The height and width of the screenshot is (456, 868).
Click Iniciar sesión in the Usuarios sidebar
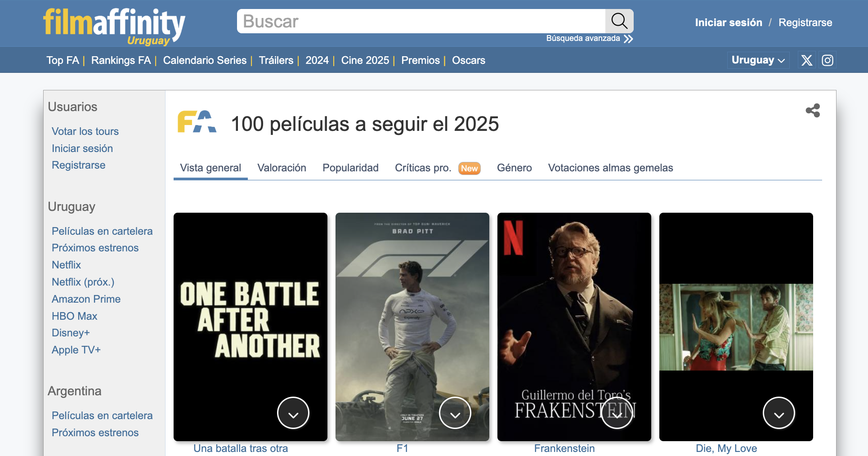(82, 148)
